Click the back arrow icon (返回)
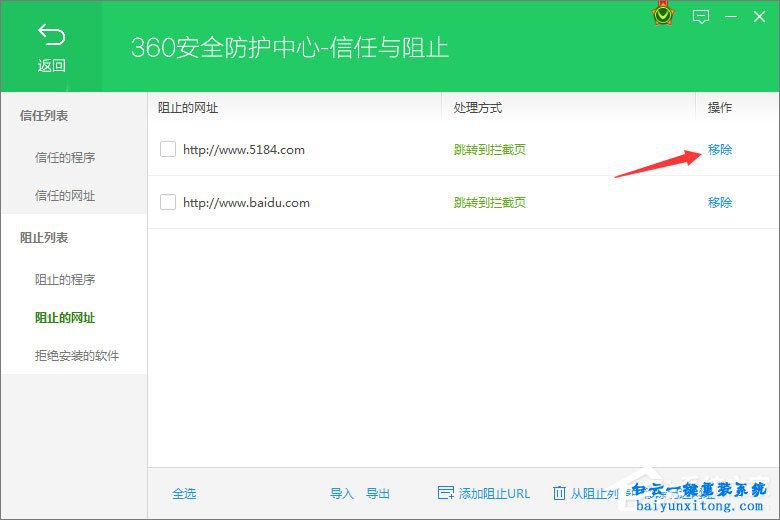The height and width of the screenshot is (520, 780). pos(51,36)
